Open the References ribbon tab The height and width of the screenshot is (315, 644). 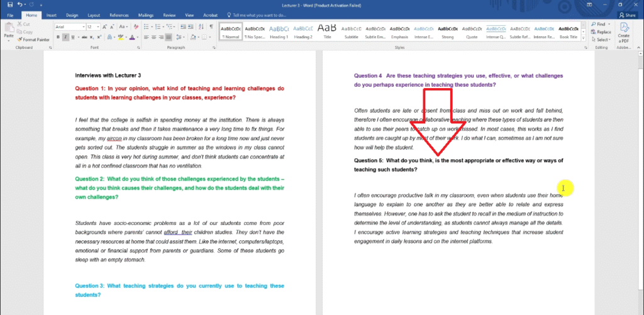[x=118, y=14]
